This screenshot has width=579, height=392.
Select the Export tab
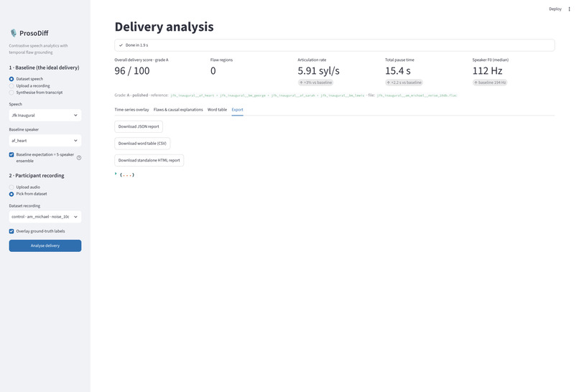point(238,110)
